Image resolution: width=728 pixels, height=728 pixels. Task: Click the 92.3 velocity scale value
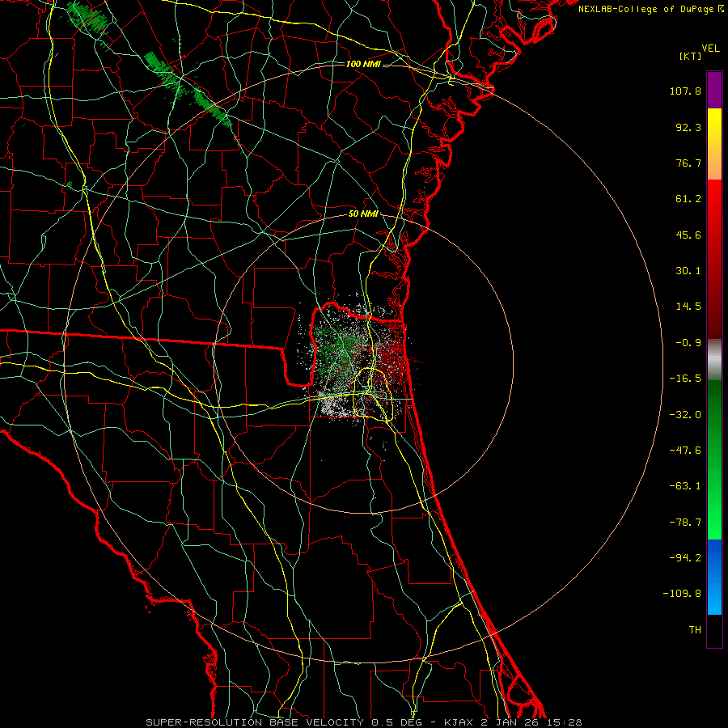click(688, 127)
